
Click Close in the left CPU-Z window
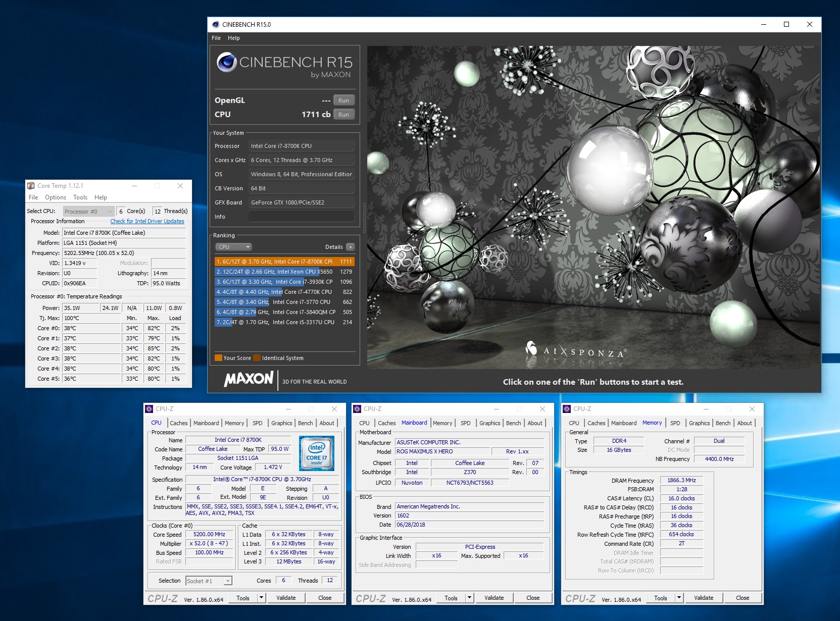coord(325,598)
